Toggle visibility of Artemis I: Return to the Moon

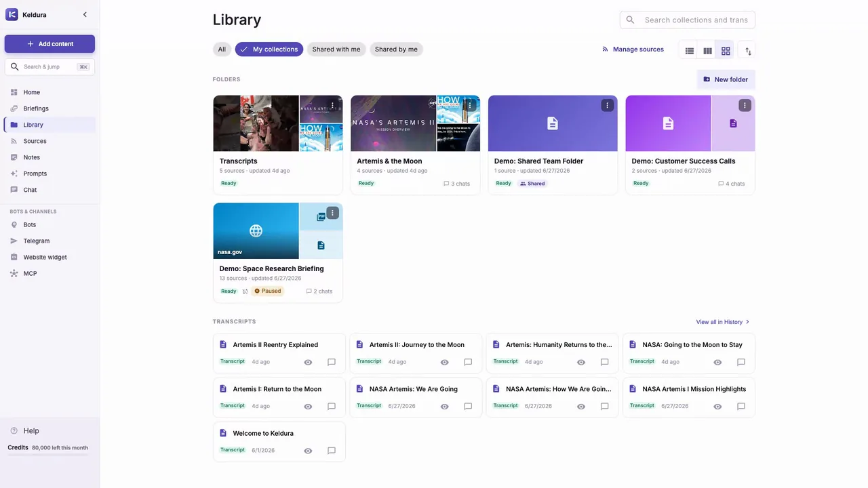pyautogui.click(x=308, y=407)
